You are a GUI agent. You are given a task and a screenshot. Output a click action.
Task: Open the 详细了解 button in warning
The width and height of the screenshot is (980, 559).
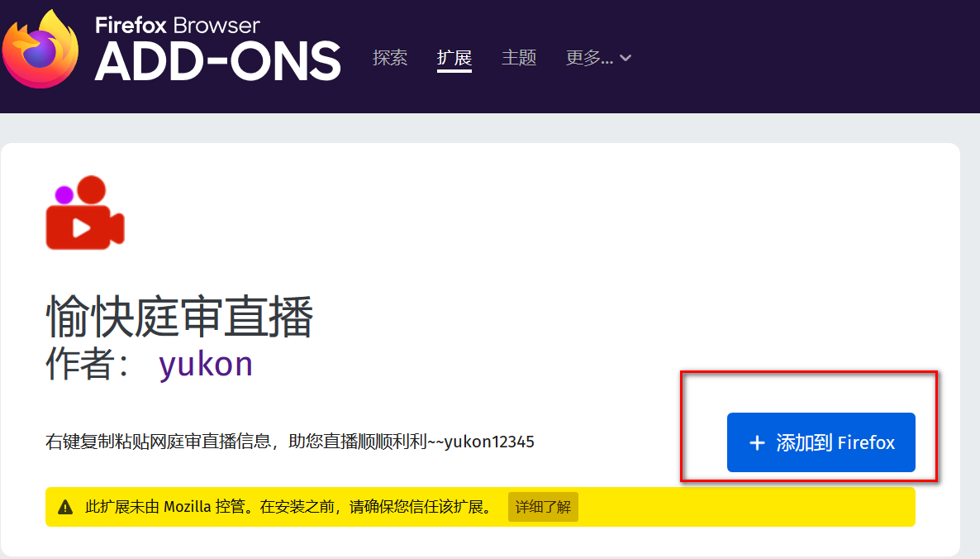543,507
